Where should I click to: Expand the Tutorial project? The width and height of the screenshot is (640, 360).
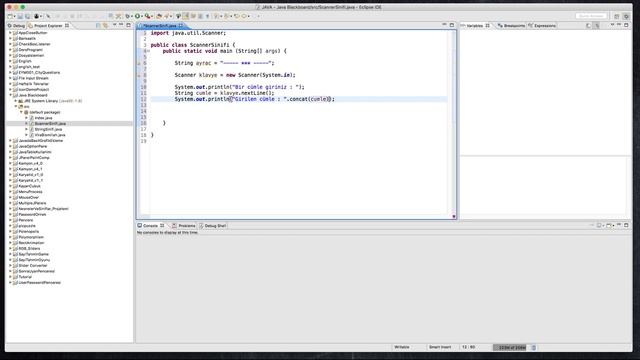click(x=10, y=277)
